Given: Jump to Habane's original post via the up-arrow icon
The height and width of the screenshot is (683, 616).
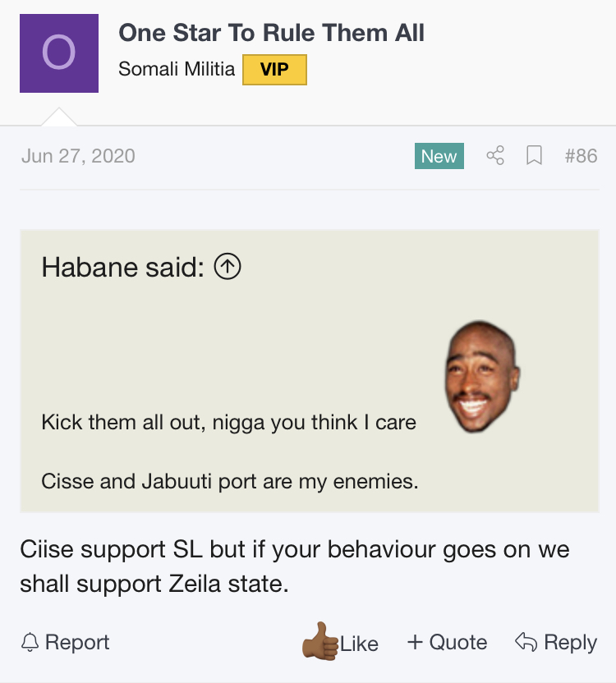Looking at the screenshot, I should pyautogui.click(x=227, y=266).
